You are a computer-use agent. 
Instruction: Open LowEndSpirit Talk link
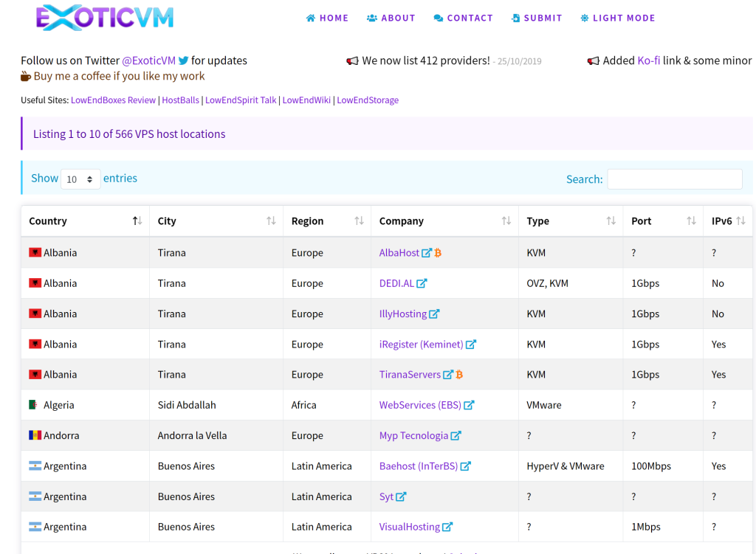(241, 100)
